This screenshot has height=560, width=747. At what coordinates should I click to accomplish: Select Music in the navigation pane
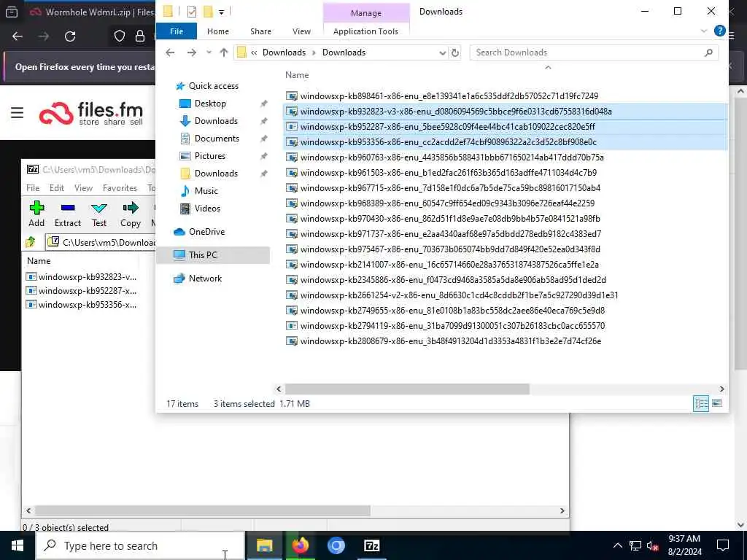coord(206,190)
